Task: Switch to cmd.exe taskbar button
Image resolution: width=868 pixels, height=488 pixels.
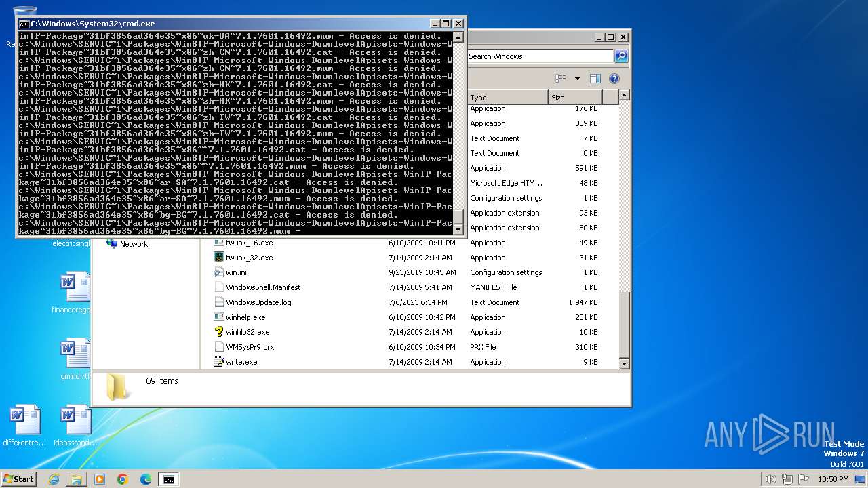Action: tap(168, 479)
